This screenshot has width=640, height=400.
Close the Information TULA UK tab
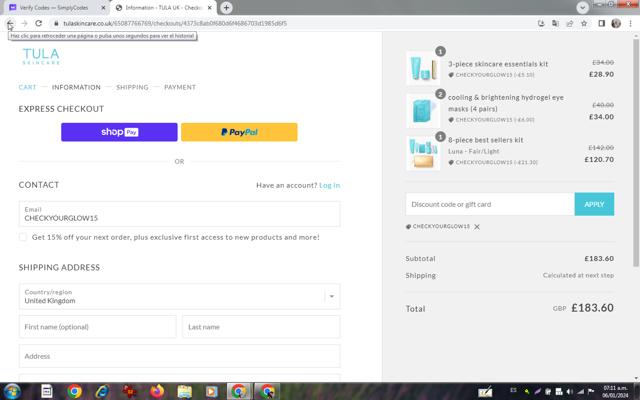pyautogui.click(x=210, y=8)
